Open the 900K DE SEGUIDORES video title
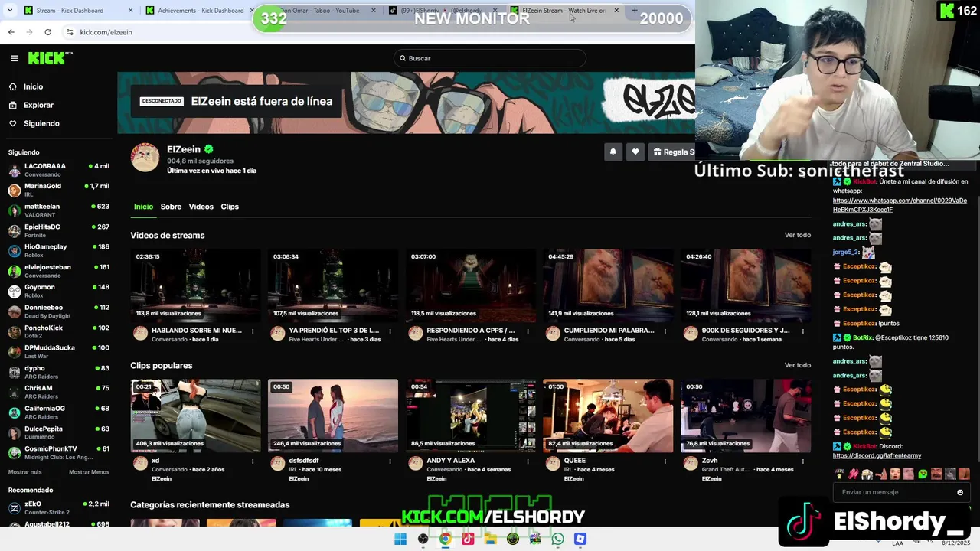Viewport: 980px width, 551px height. coord(745,331)
